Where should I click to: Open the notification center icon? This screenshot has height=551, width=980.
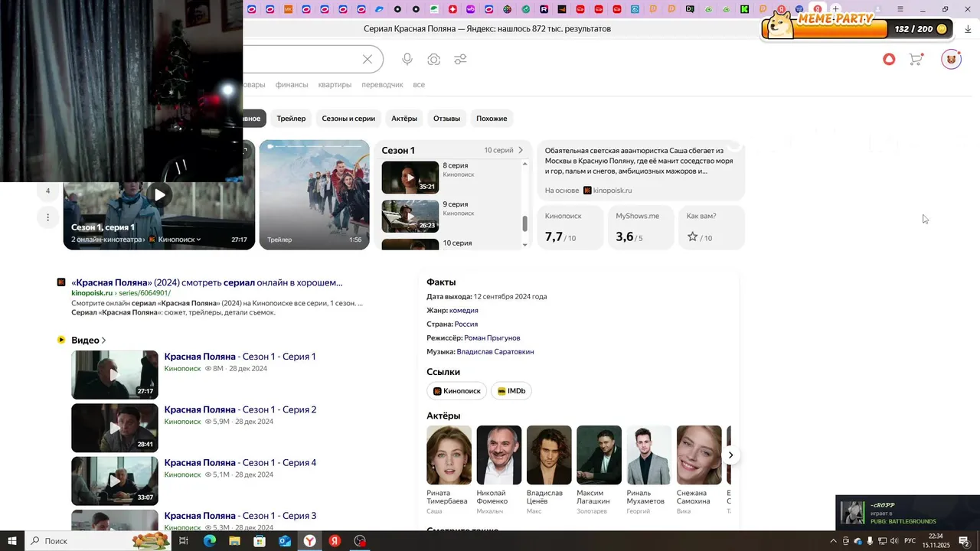964,541
